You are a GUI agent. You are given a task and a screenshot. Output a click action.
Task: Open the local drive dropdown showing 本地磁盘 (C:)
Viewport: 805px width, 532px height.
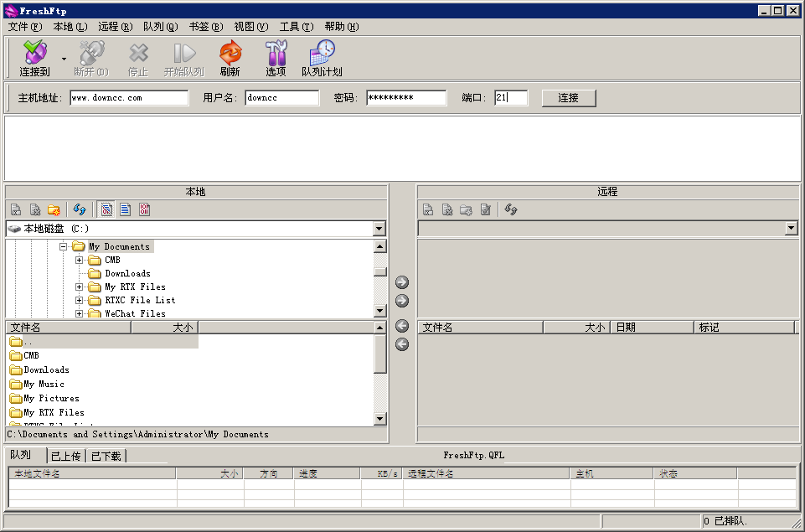(379, 228)
